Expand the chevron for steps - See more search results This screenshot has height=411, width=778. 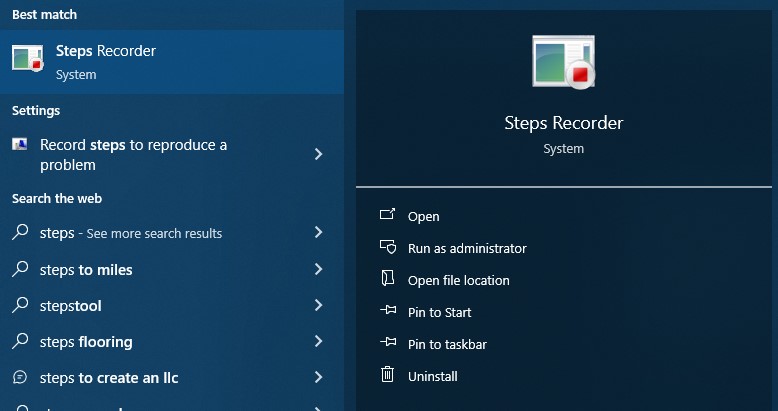318,233
